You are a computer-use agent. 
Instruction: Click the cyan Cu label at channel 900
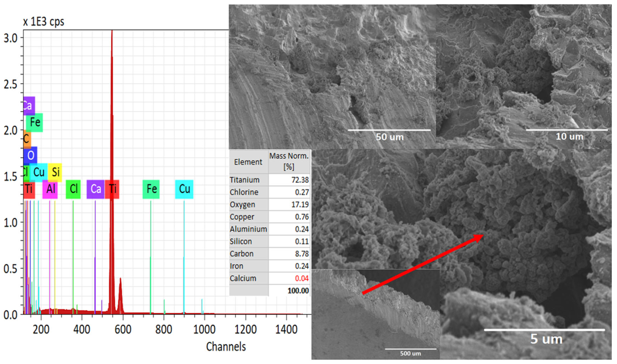pos(184,189)
